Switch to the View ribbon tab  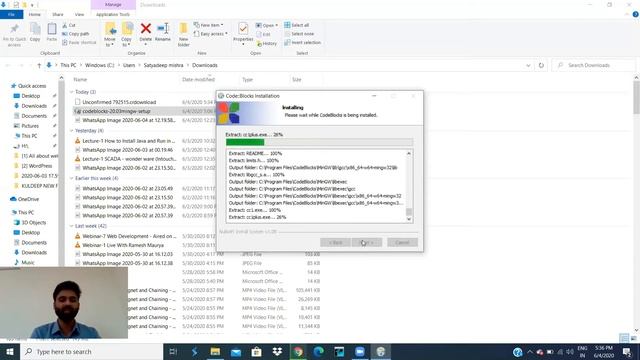tap(79, 14)
